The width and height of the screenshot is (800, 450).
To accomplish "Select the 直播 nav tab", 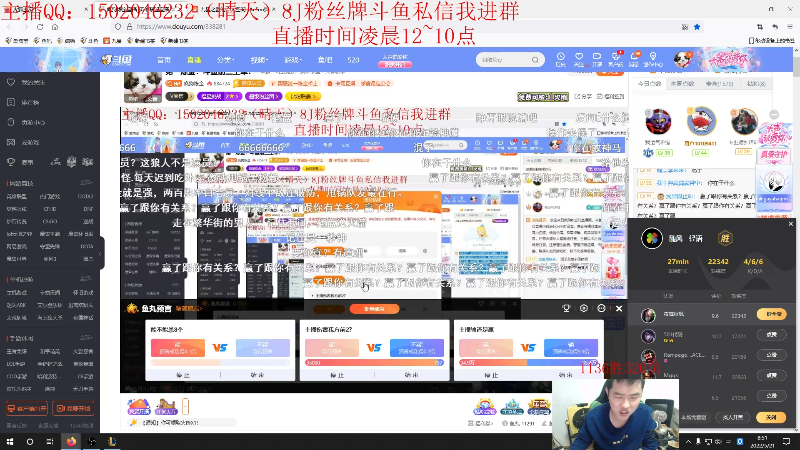I will pyautogui.click(x=193, y=60).
